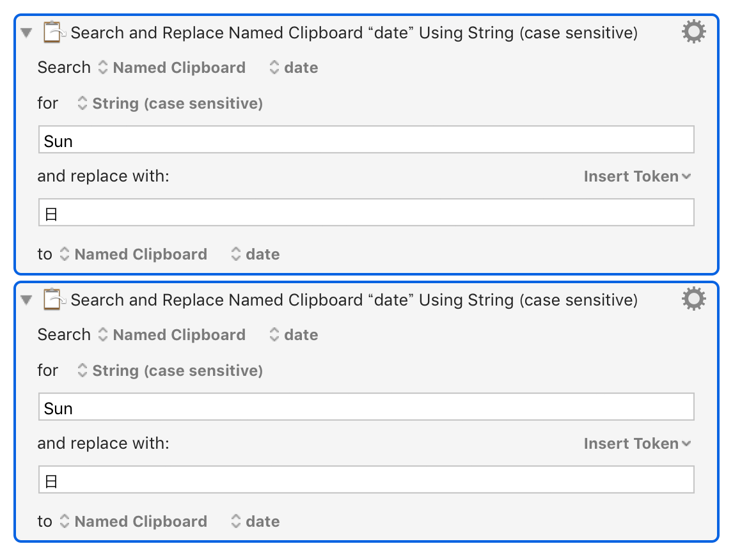This screenshot has height=560, width=733.
Task: Change search clipboard name "date" in first action
Action: [294, 68]
